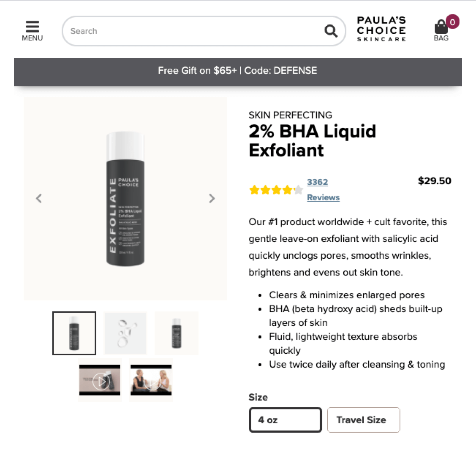Select the first bottle thumbnail
Screen dimensions: 476x450
coord(74,333)
